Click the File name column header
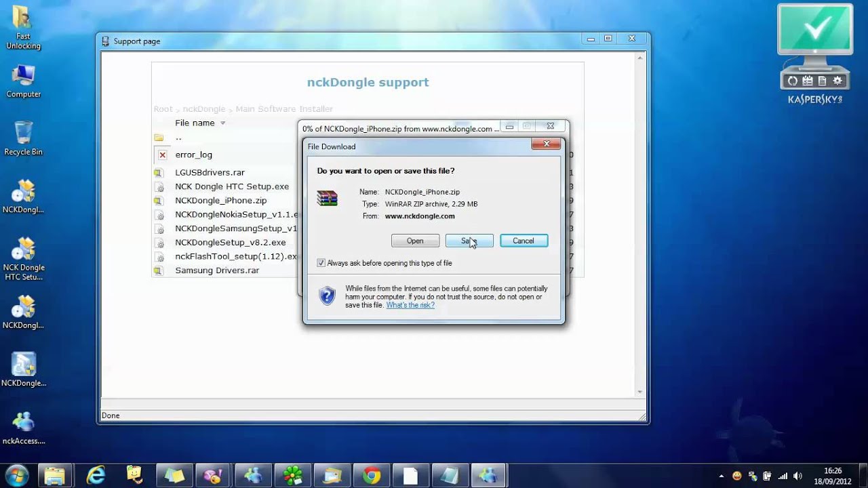Screen dimensions: 868x488 [x=195, y=123]
